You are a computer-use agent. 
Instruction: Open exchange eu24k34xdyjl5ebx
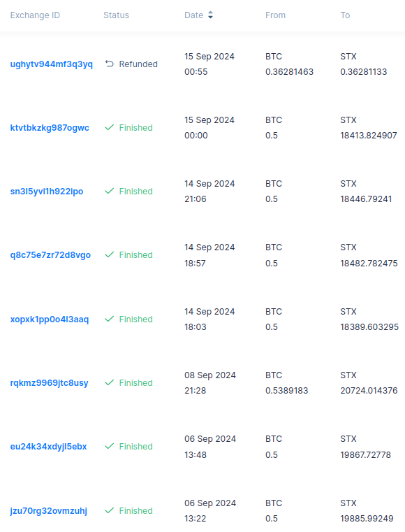[48, 447]
